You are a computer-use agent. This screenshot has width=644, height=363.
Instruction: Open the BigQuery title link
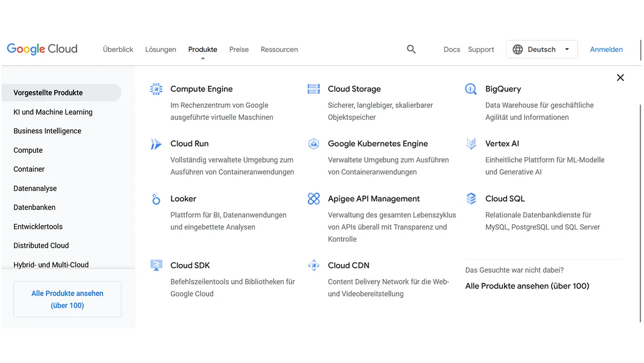click(x=503, y=89)
